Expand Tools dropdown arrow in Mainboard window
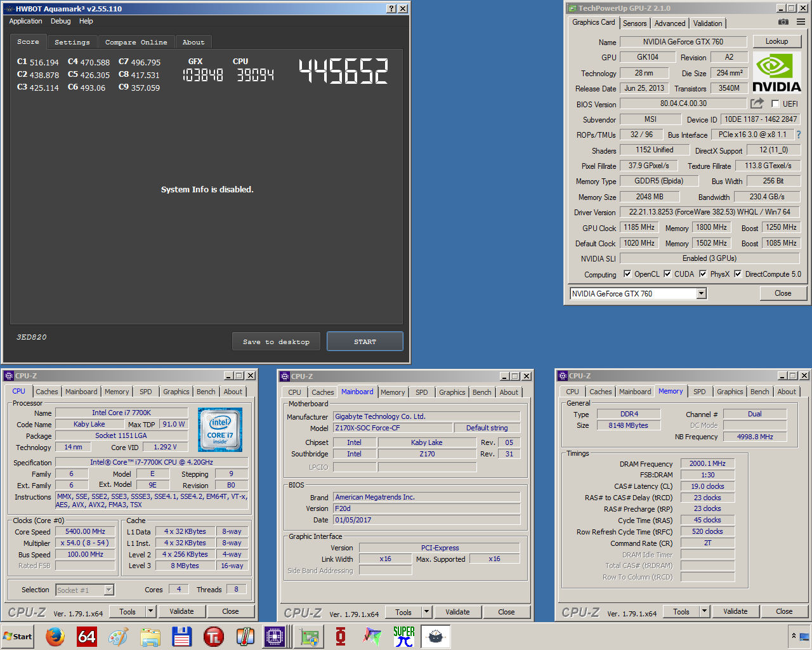812x650 pixels. [x=427, y=612]
